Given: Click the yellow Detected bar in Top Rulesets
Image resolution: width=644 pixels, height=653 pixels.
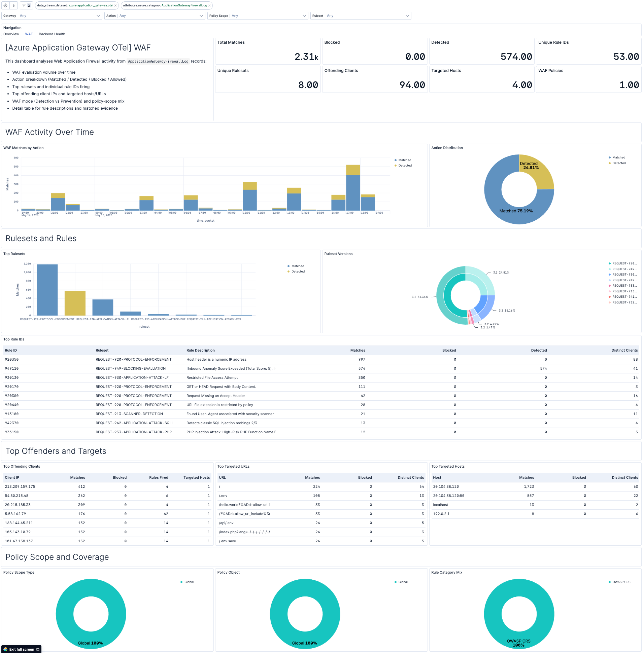Looking at the screenshot, I should pos(75,303).
